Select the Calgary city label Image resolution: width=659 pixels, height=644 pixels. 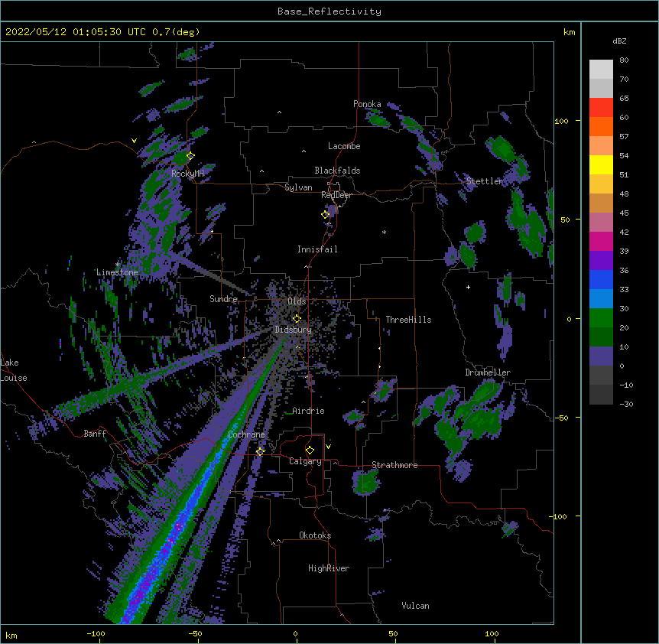click(x=305, y=461)
